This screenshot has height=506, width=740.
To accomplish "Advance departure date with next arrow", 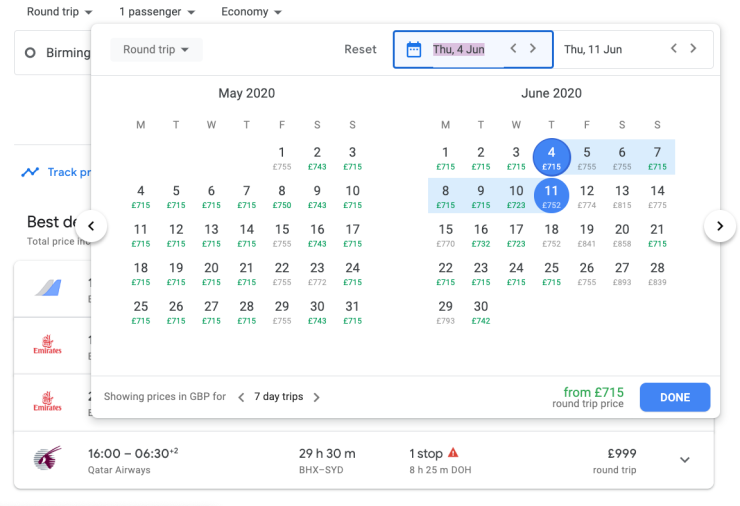I will point(533,48).
